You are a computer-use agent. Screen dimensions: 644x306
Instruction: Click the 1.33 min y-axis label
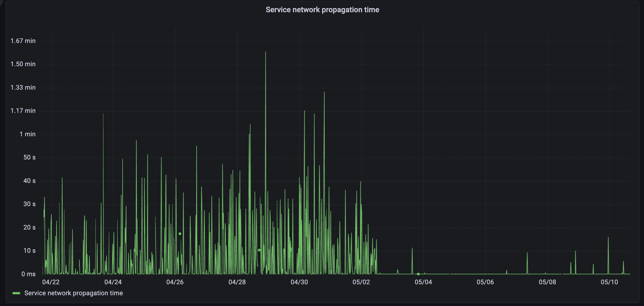point(23,87)
